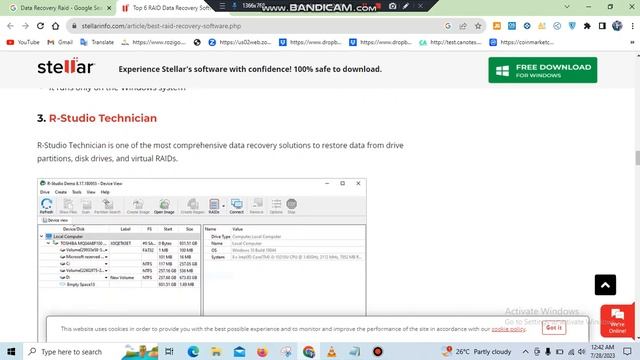Open the Extensions puzzle piece menu
This screenshot has width=640, height=360.
coord(587,26)
